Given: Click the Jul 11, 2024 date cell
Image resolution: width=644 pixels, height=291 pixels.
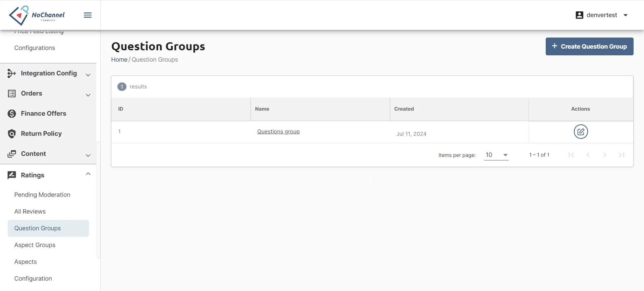Looking at the screenshot, I should point(411,134).
